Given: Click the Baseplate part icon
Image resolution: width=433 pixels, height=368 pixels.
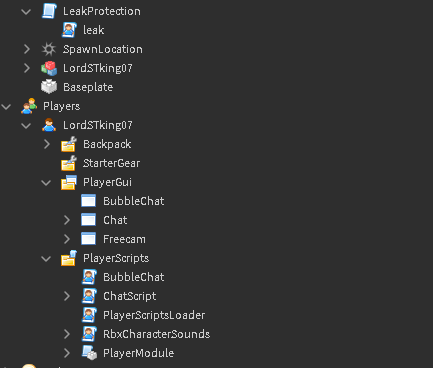Looking at the screenshot, I should (49, 87).
